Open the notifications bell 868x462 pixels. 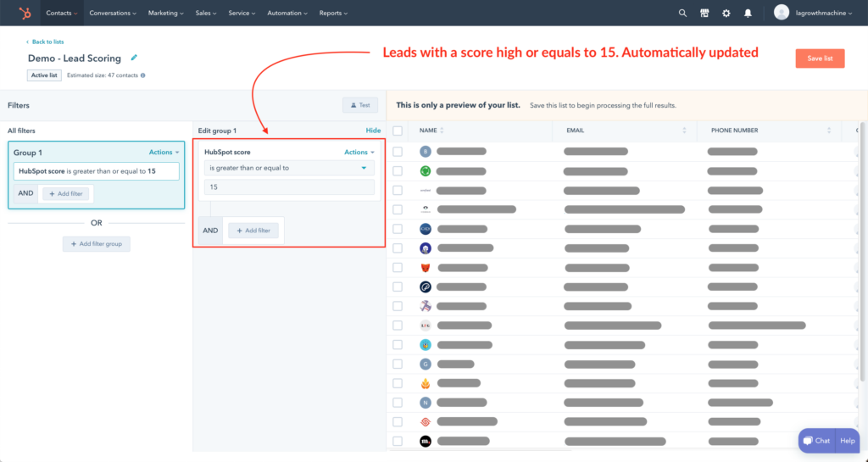coord(748,13)
